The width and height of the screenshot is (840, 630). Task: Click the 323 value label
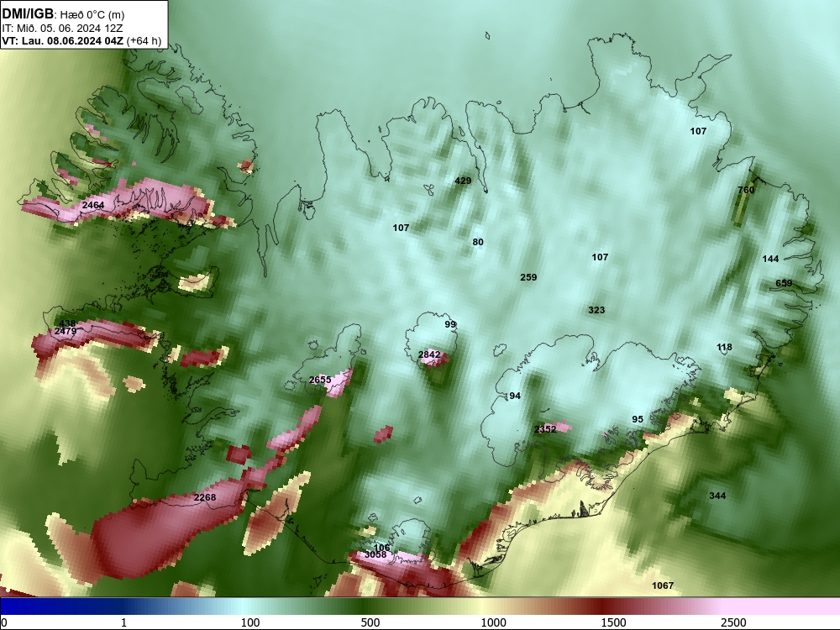pyautogui.click(x=596, y=310)
